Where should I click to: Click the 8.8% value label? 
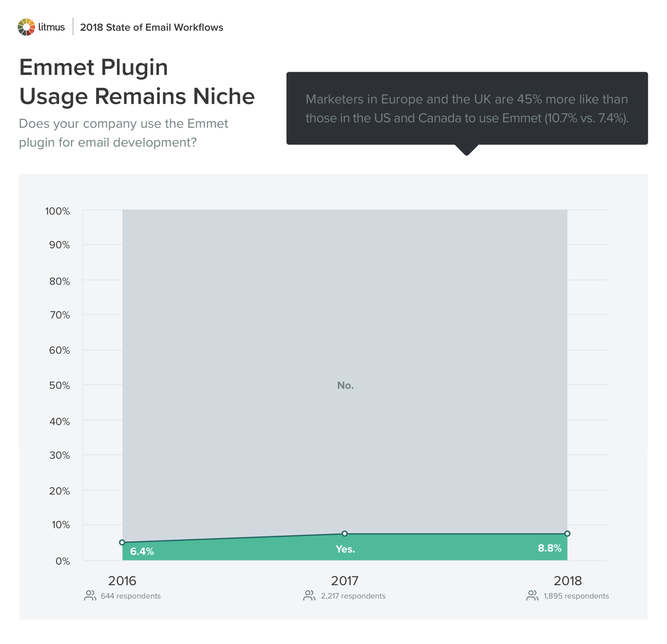coord(549,548)
